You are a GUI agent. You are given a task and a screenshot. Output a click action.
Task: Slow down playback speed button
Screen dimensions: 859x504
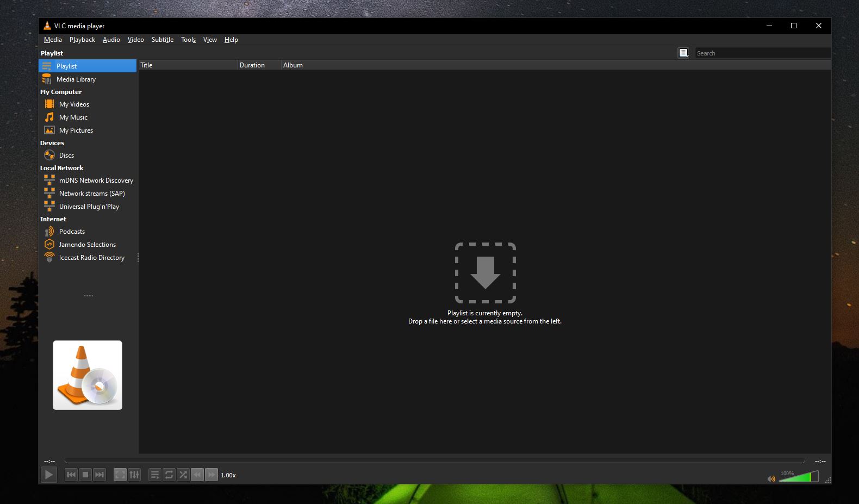pos(197,475)
